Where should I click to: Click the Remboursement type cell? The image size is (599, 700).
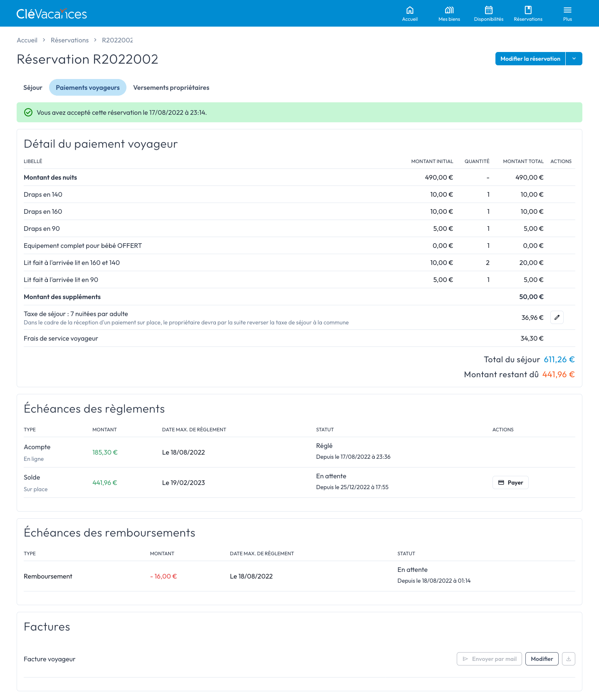click(48, 576)
